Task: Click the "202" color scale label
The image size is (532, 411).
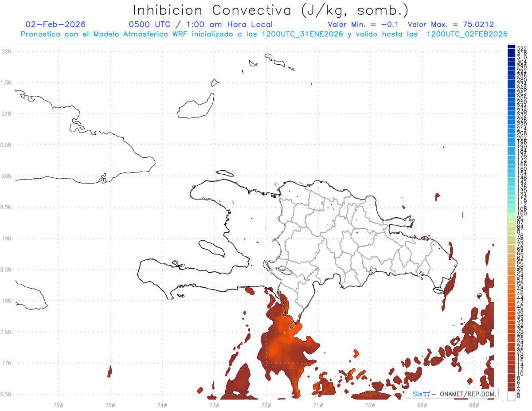Action: point(522,137)
